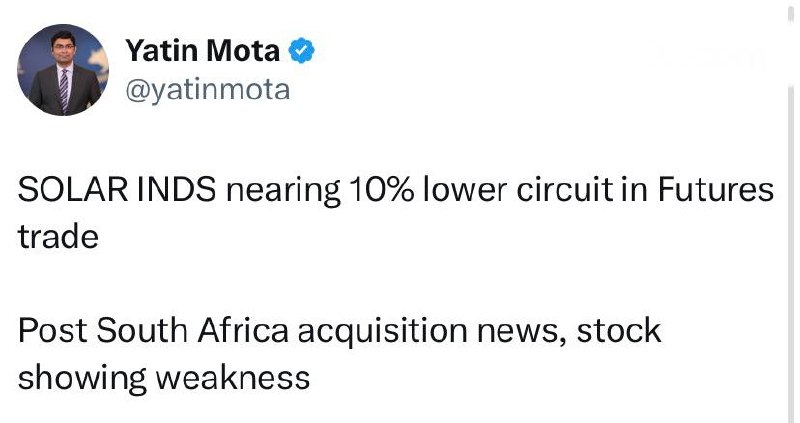The width and height of the screenshot is (800, 423).
Task: Click the word weakness at the tweet's end
Action: point(233,378)
